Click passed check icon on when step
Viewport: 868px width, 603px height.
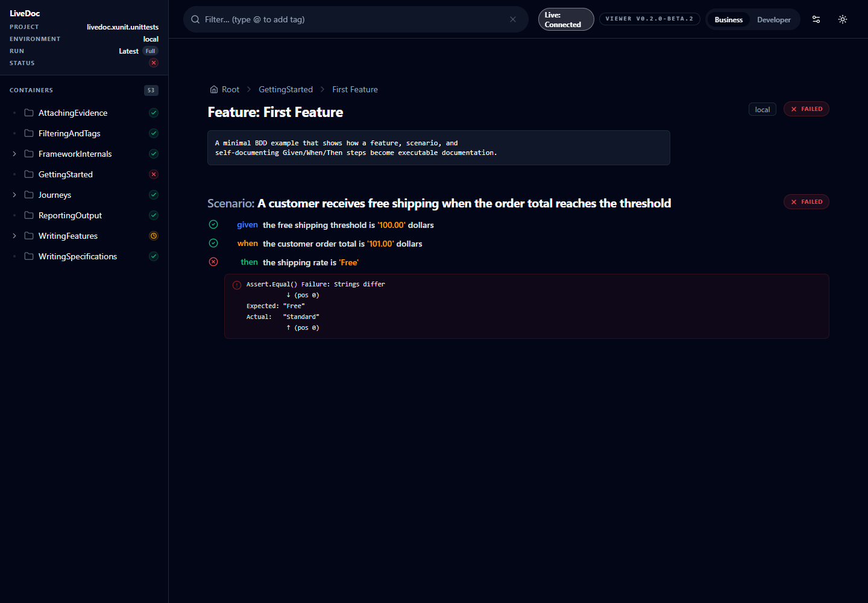pos(213,243)
